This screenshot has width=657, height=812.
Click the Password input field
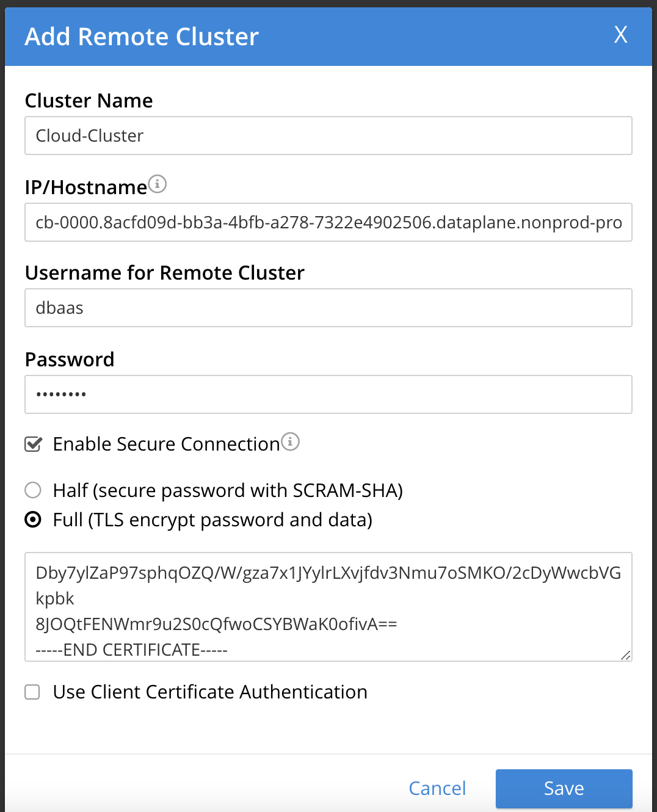(328, 394)
